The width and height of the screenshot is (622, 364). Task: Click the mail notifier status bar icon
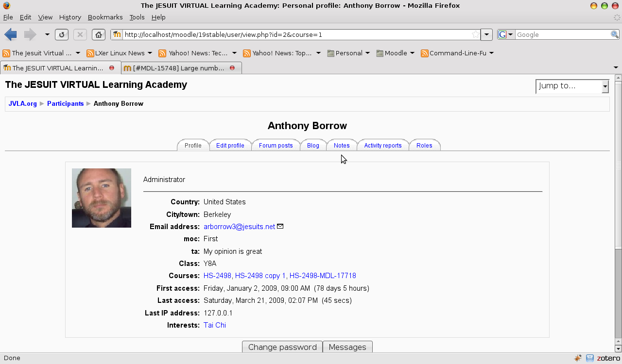tap(589, 358)
